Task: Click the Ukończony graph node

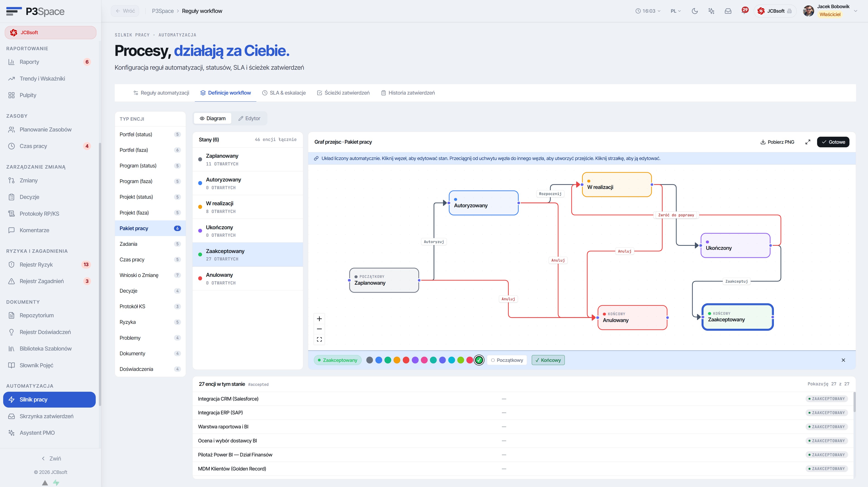Action: coord(735,246)
